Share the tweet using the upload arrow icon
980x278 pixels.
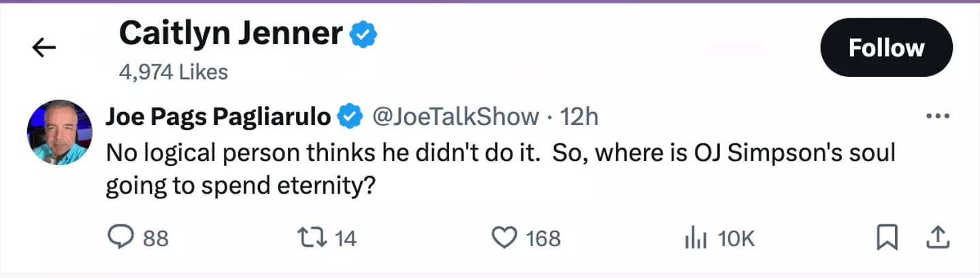tap(938, 237)
